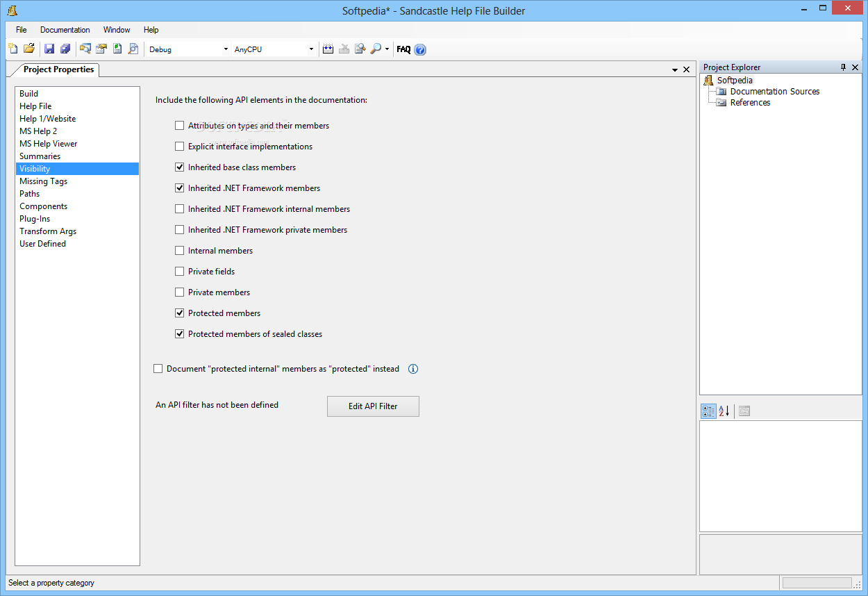Image resolution: width=868 pixels, height=596 pixels.
Task: Check the Internal members option
Action: (180, 251)
